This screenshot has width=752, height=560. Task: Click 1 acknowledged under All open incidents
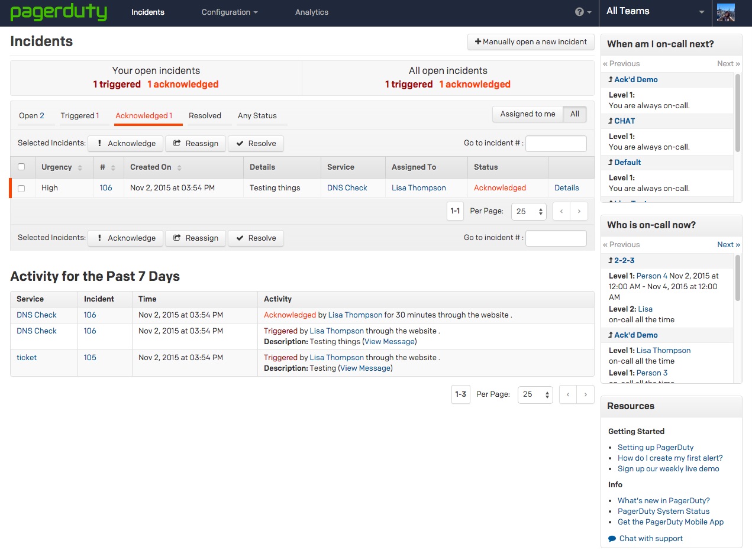(x=475, y=85)
